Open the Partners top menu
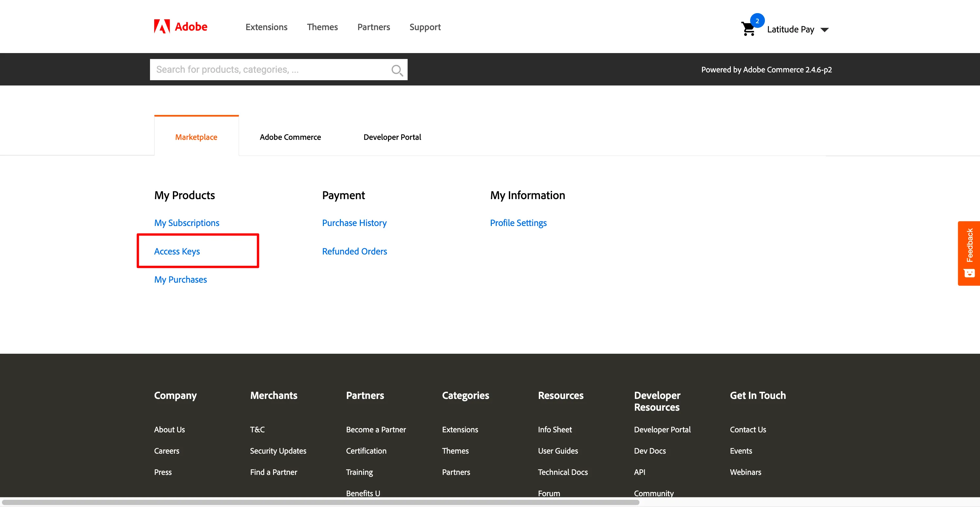 click(x=374, y=27)
